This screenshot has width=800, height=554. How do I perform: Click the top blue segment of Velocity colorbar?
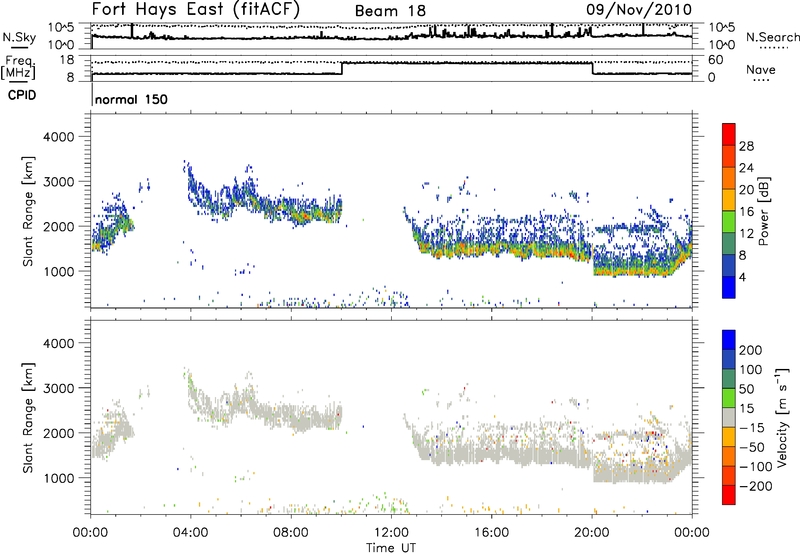tap(729, 340)
